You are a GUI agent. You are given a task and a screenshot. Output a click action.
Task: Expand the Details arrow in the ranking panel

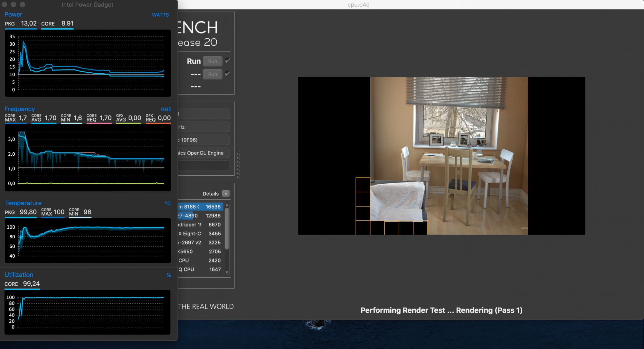(226, 194)
